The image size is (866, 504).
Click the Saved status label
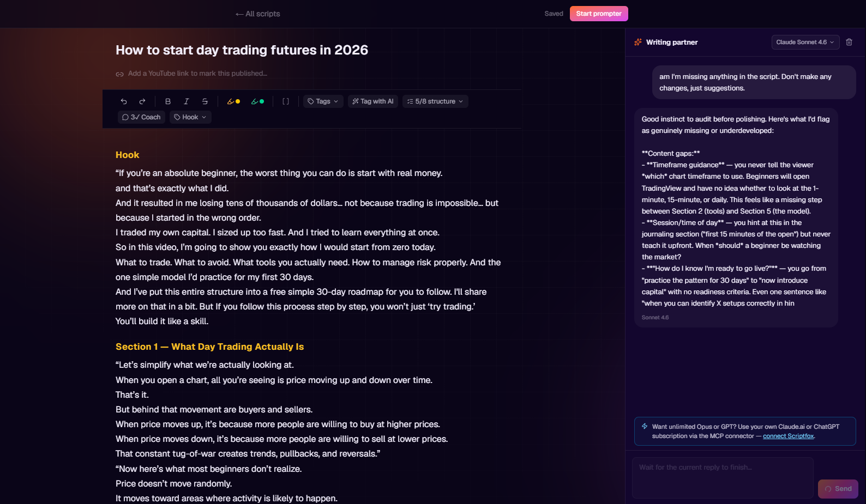click(554, 14)
